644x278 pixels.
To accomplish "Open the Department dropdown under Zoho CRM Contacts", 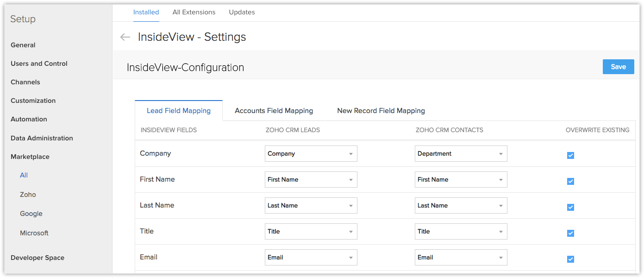I will click(461, 153).
